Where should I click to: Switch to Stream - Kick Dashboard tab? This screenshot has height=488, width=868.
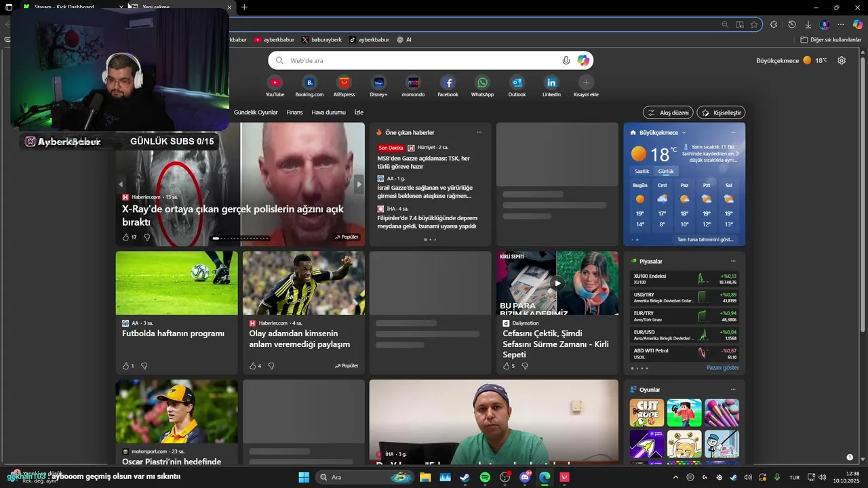[x=68, y=7]
